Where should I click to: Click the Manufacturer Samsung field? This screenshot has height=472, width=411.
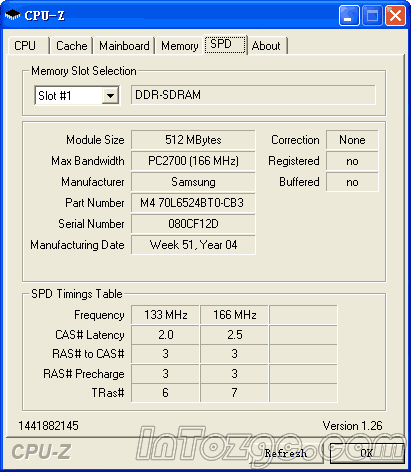(x=193, y=182)
